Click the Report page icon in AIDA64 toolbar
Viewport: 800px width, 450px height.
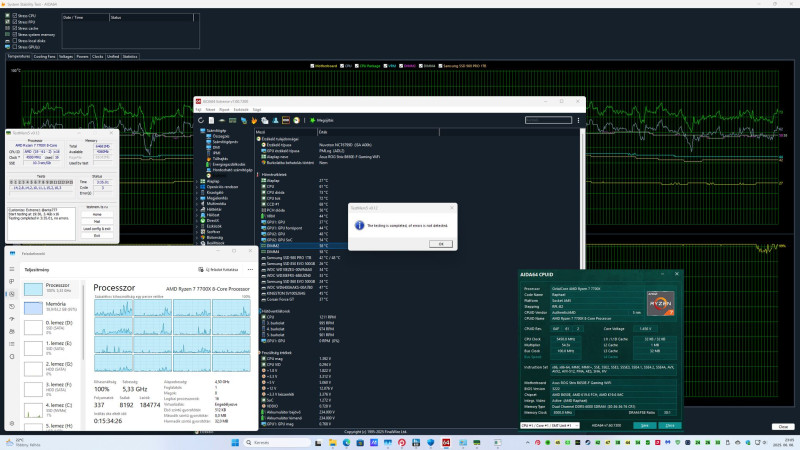point(211,120)
